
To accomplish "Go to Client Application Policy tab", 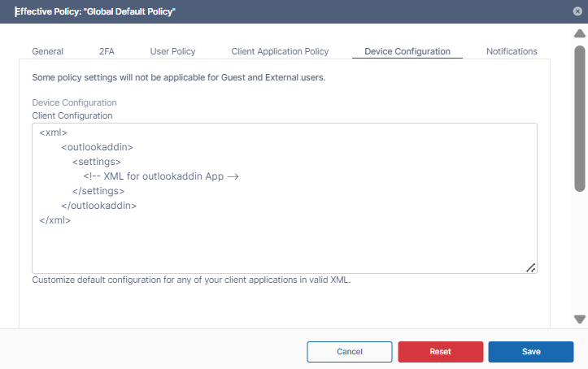I will pyautogui.click(x=280, y=51).
